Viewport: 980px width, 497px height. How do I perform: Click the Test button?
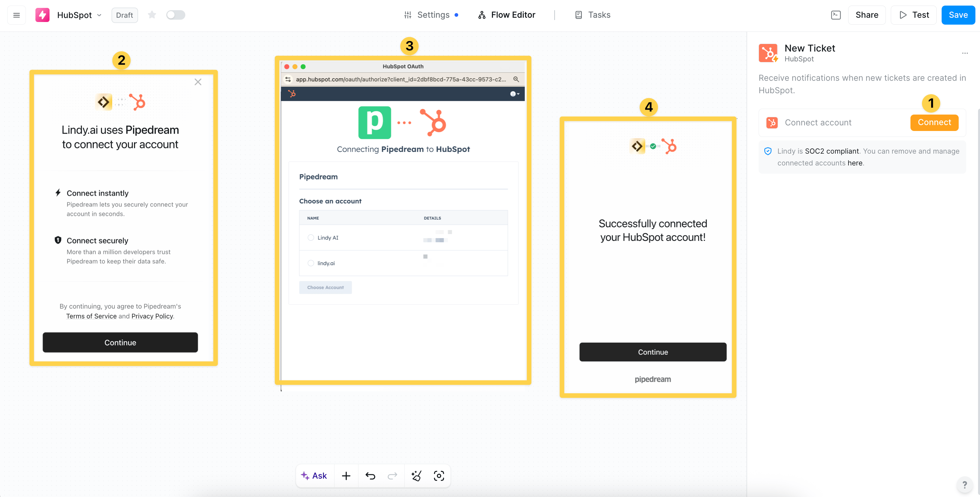click(x=913, y=15)
